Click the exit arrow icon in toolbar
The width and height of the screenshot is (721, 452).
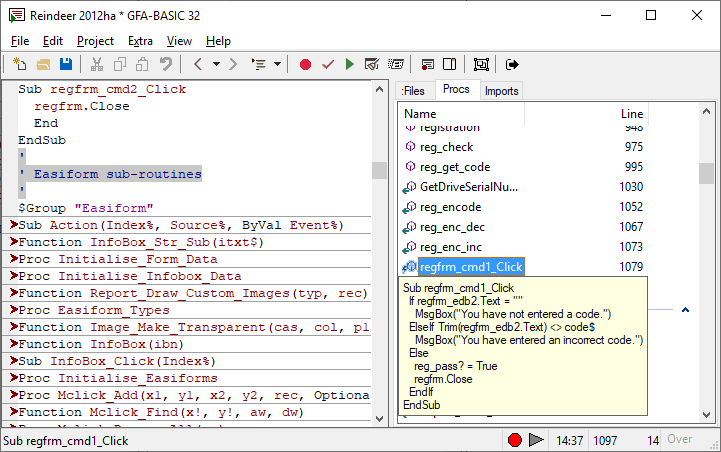coord(512,65)
